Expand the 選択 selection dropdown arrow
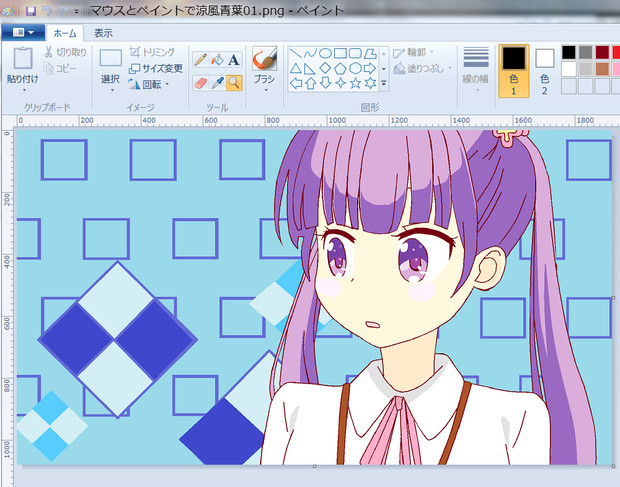620x487 pixels. [111, 91]
